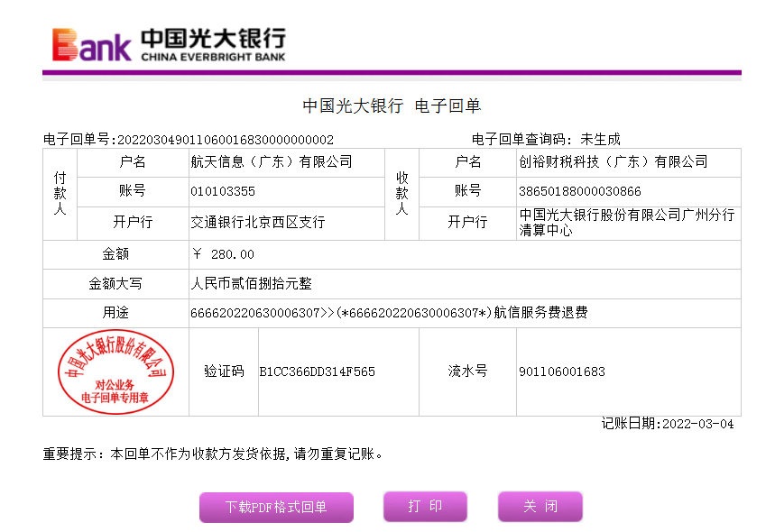
Task: Select payee name 创裕财税科技（广东）有限公司
Action: tap(614, 162)
